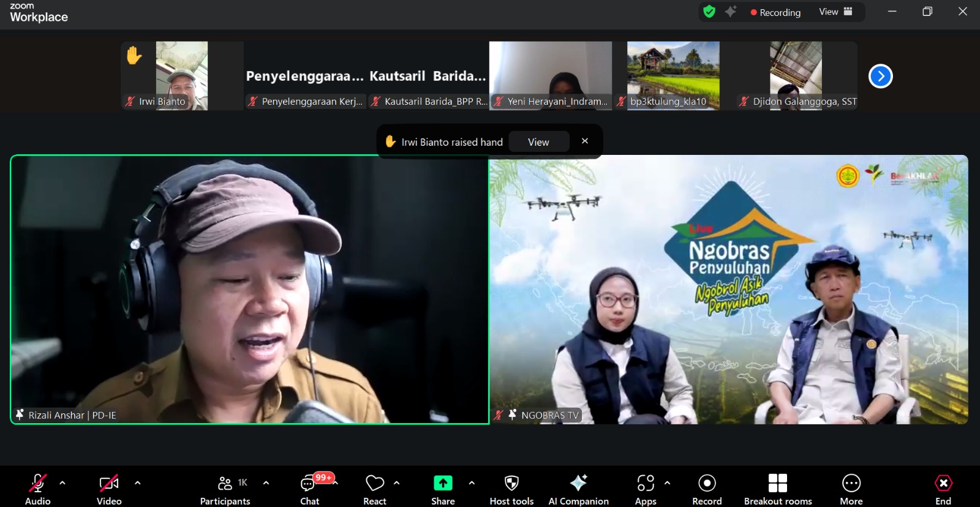Viewport: 980px width, 507px height.
Task: Start screen Share with green arrow
Action: pyautogui.click(x=443, y=483)
